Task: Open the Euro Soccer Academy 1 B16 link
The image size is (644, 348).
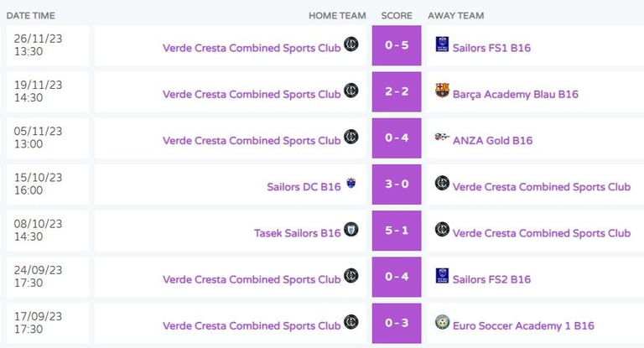Action: click(523, 326)
